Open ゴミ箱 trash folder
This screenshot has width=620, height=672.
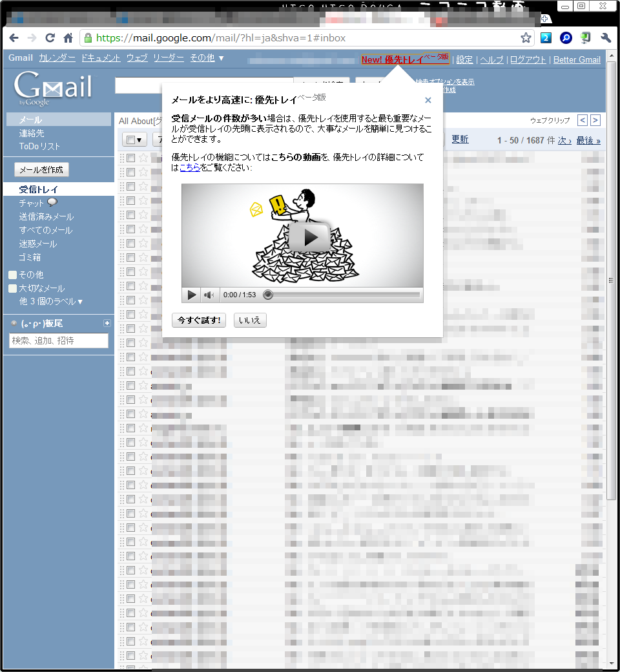click(x=30, y=257)
